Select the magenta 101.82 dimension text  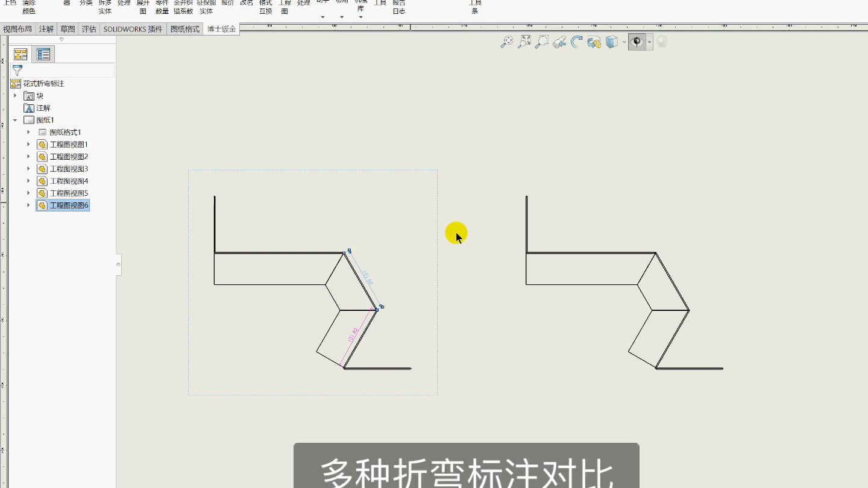coord(353,335)
